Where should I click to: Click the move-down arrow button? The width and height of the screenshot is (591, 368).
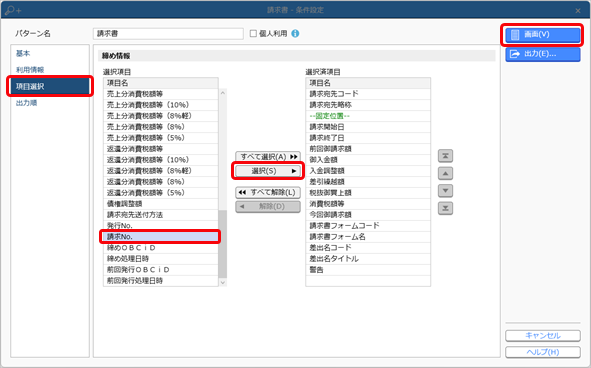click(445, 191)
